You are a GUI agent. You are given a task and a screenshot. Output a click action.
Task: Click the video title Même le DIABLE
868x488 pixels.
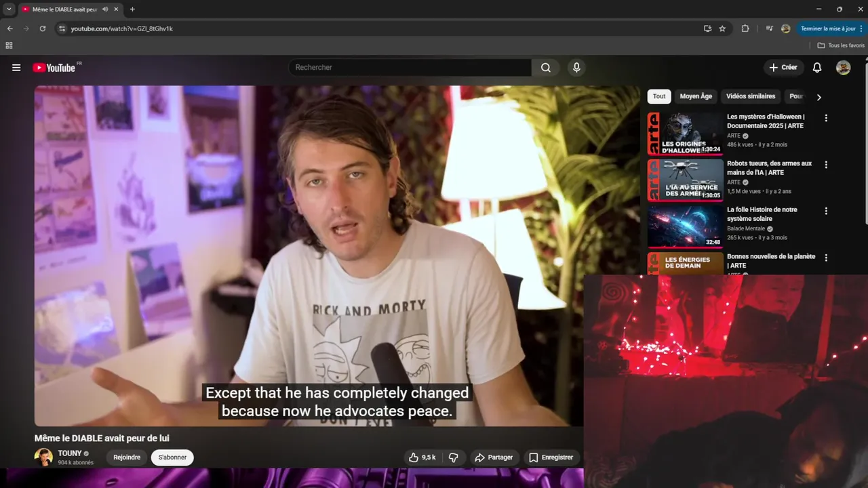coord(102,439)
